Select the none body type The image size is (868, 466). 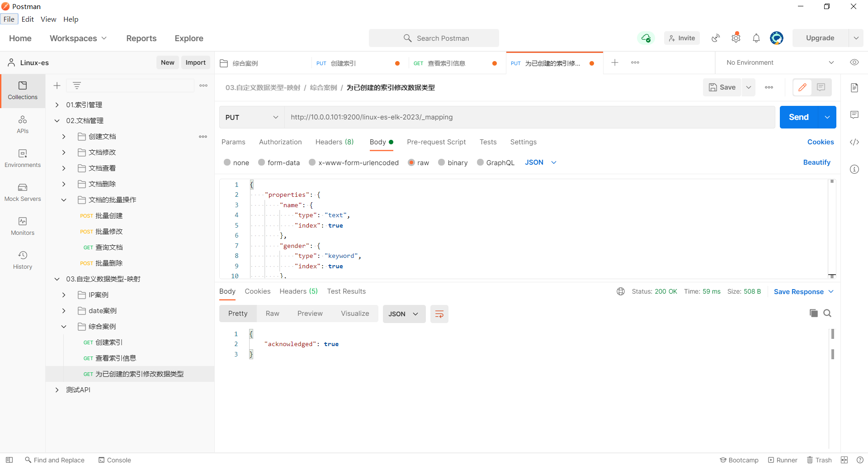[x=236, y=162]
